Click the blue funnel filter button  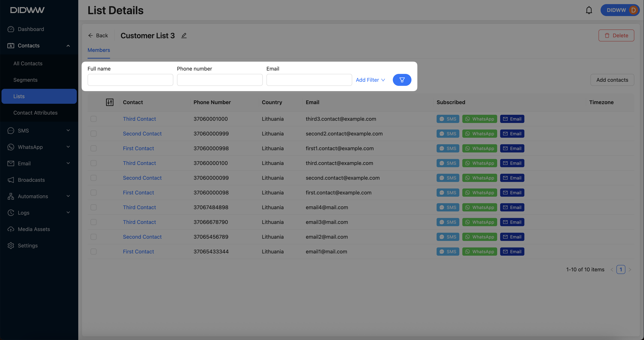click(x=402, y=80)
